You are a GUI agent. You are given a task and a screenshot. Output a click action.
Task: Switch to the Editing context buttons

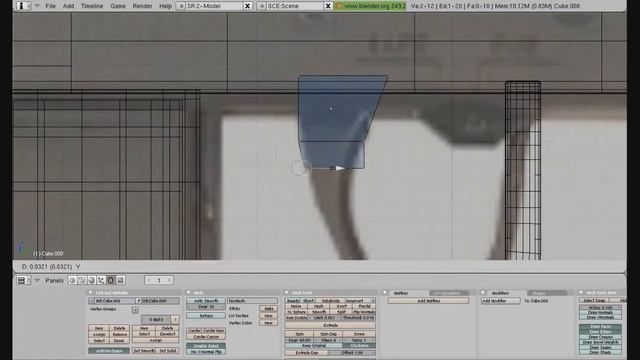click(x=111, y=280)
